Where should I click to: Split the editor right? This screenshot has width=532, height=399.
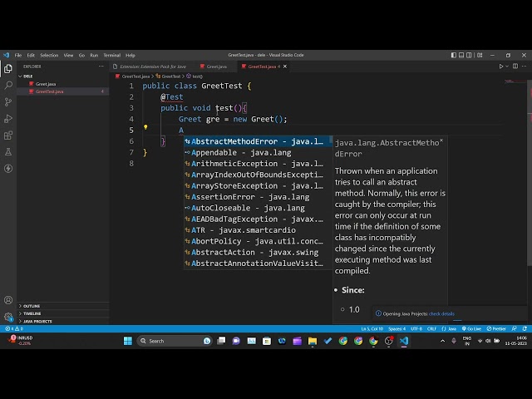515,66
